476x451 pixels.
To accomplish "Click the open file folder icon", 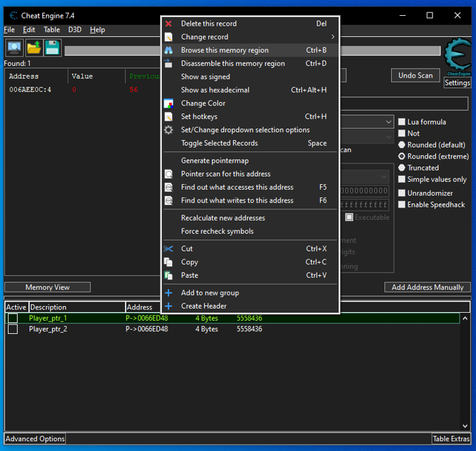I will 34,48.
